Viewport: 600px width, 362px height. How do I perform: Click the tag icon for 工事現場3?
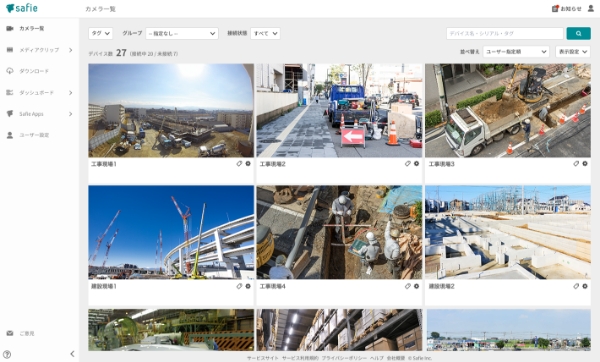point(576,164)
